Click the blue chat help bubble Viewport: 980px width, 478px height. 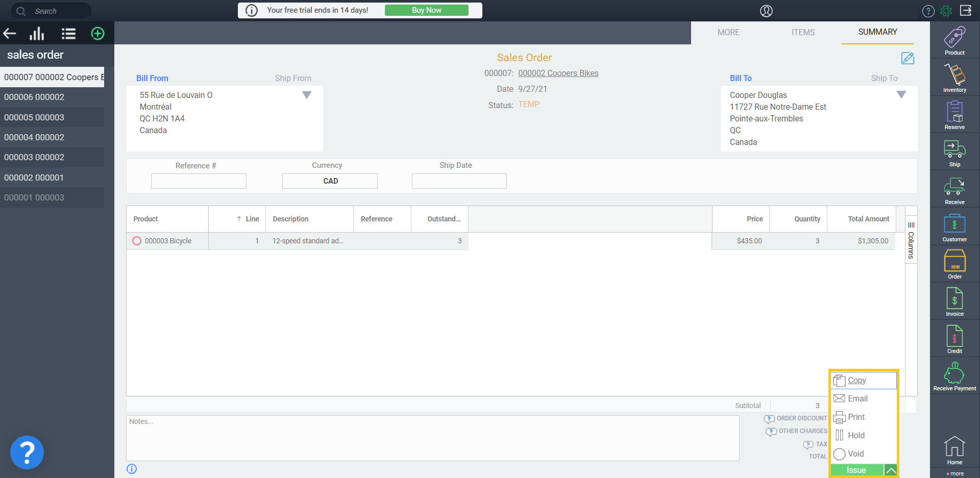pyautogui.click(x=27, y=452)
